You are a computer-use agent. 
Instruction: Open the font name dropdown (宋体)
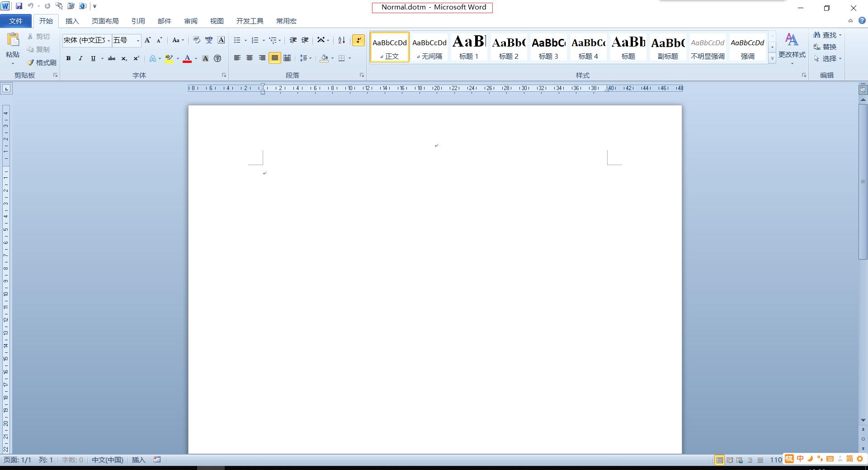(x=109, y=41)
